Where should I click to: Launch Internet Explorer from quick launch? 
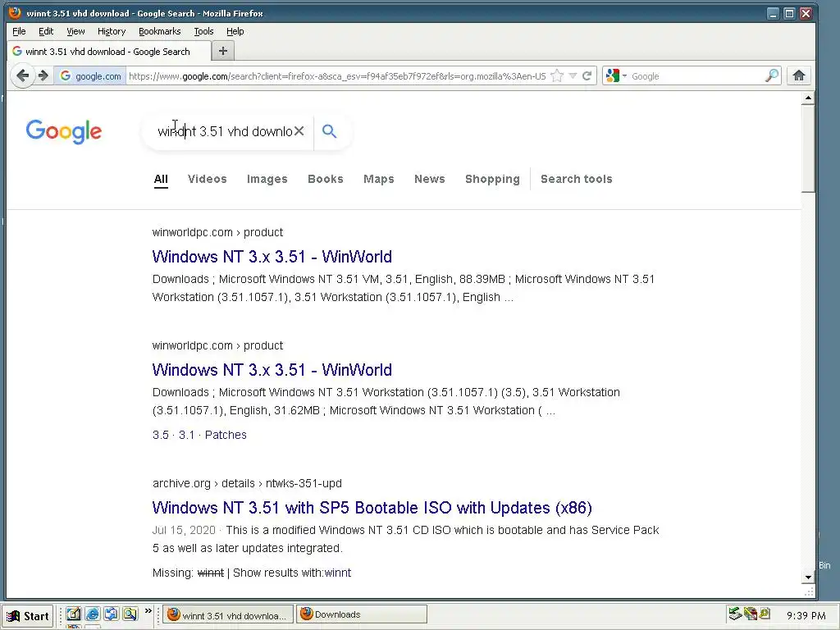tap(92, 614)
